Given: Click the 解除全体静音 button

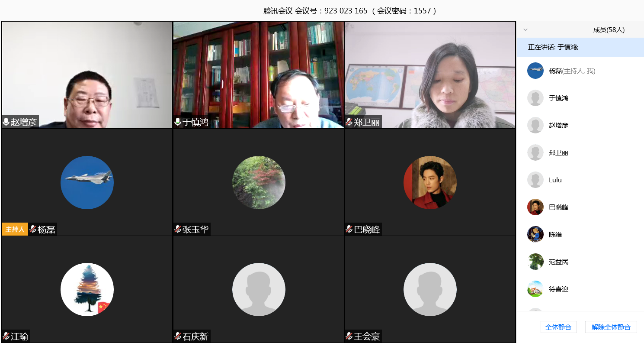Looking at the screenshot, I should tap(611, 327).
